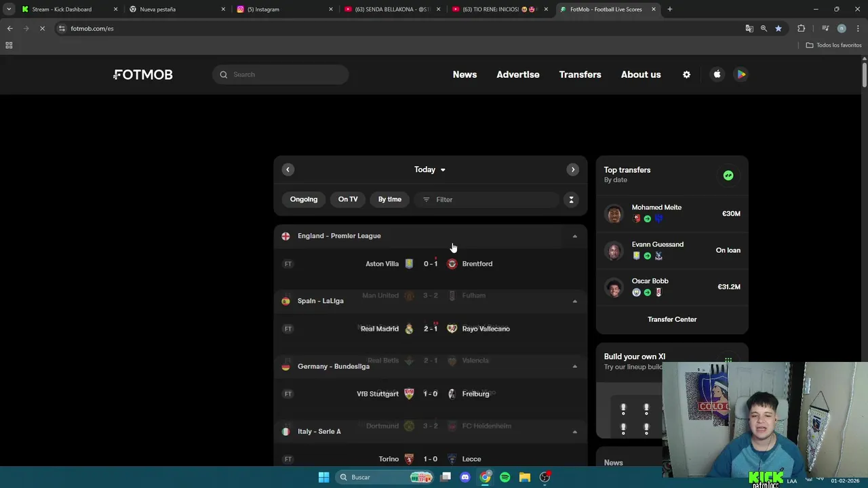Screen dimensions: 868x488
Task: Open England - Premier League page
Action: pyautogui.click(x=339, y=236)
